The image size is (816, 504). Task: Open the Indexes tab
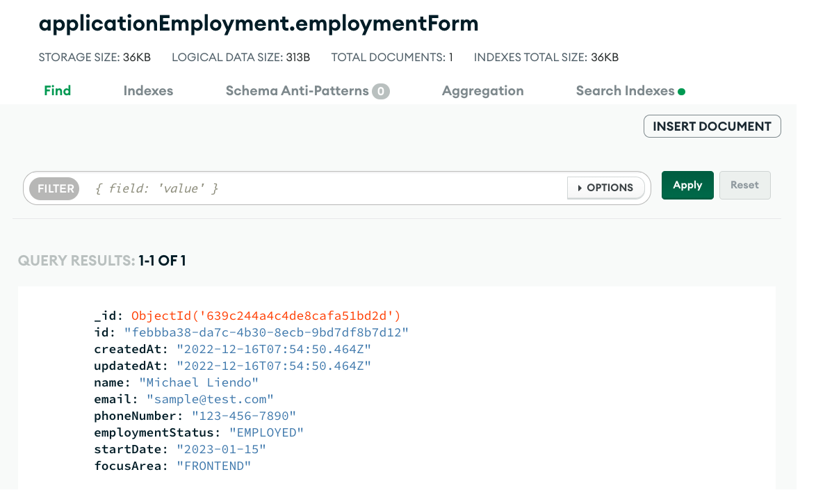click(x=148, y=90)
